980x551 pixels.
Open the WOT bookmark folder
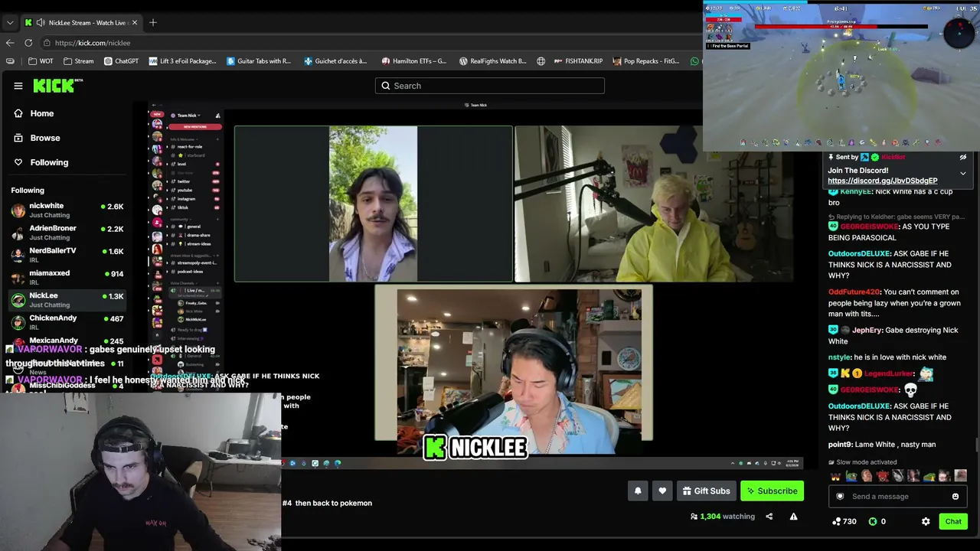tap(41, 61)
